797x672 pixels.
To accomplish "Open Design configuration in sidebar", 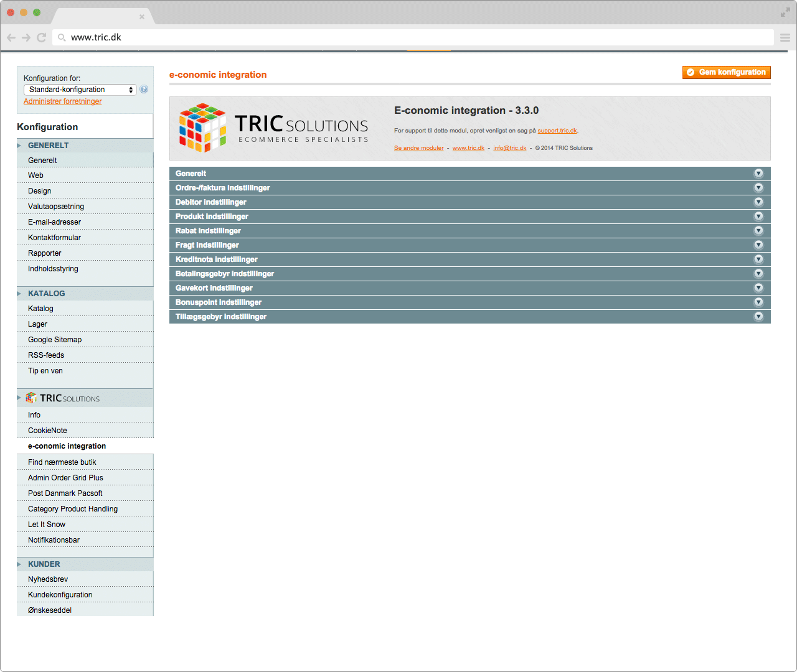I will (85, 191).
